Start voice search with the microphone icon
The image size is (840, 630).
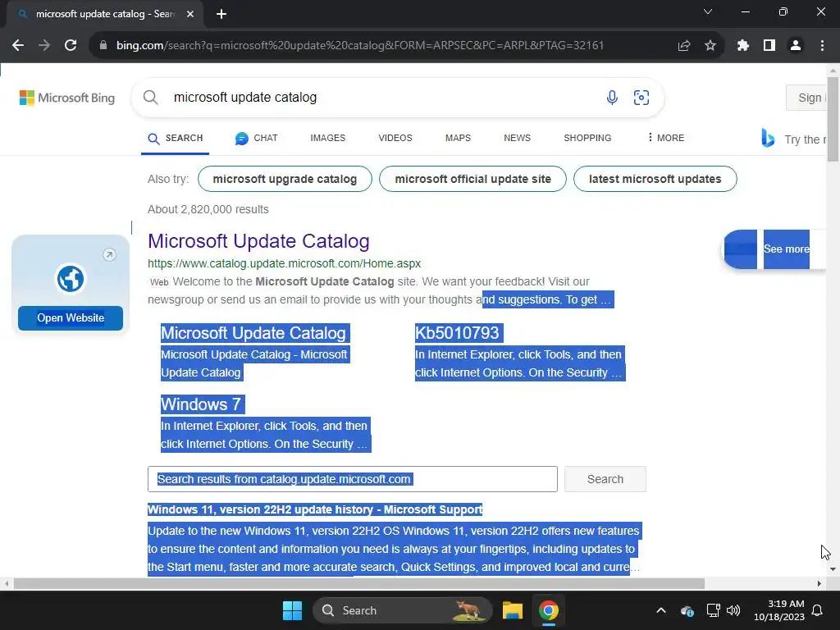tap(612, 98)
